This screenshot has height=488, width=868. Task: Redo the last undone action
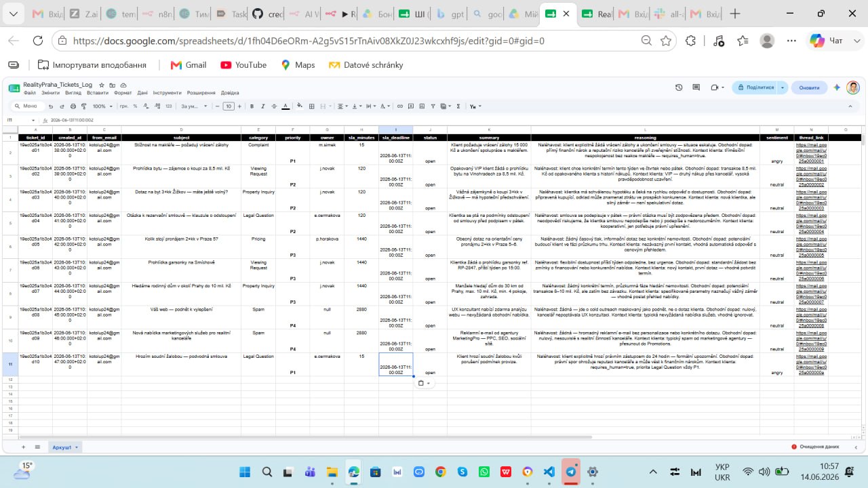(x=62, y=106)
